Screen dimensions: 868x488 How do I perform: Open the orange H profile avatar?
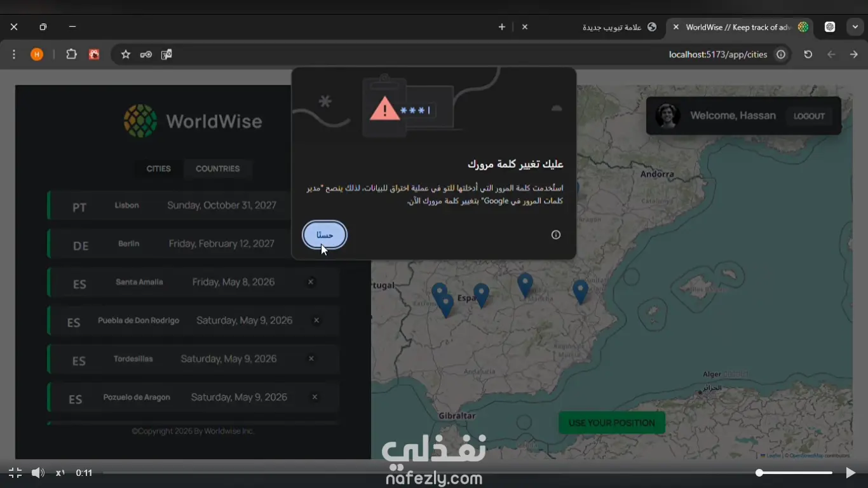click(37, 55)
